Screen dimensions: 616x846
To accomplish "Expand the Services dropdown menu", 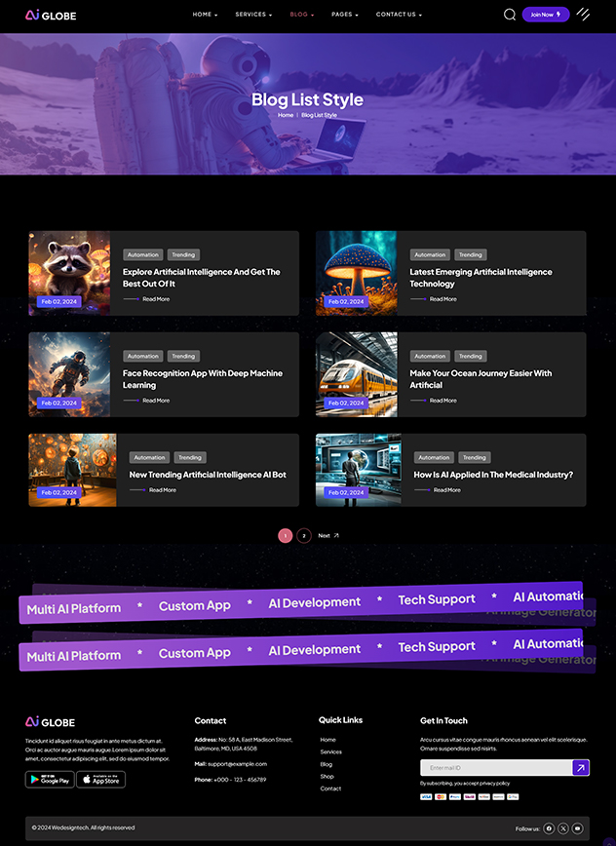I will pyautogui.click(x=253, y=15).
